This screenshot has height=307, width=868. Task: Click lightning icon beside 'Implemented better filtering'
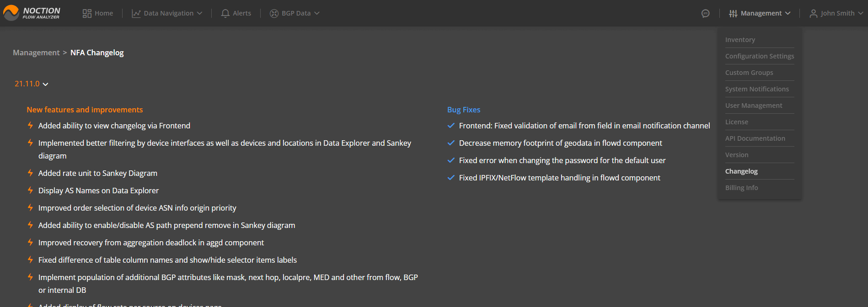pyautogui.click(x=30, y=143)
